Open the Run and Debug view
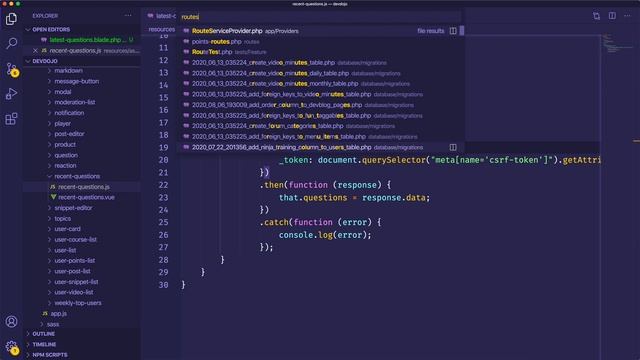 pos(11,94)
